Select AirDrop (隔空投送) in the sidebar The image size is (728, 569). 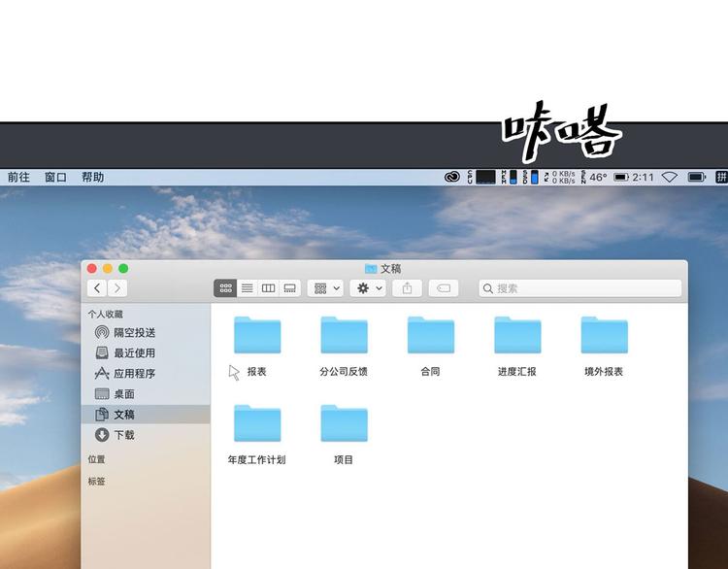click(x=134, y=333)
